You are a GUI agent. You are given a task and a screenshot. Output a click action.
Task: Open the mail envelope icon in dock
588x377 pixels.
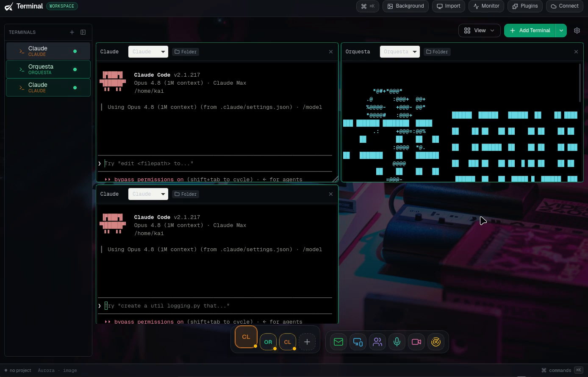point(338,342)
